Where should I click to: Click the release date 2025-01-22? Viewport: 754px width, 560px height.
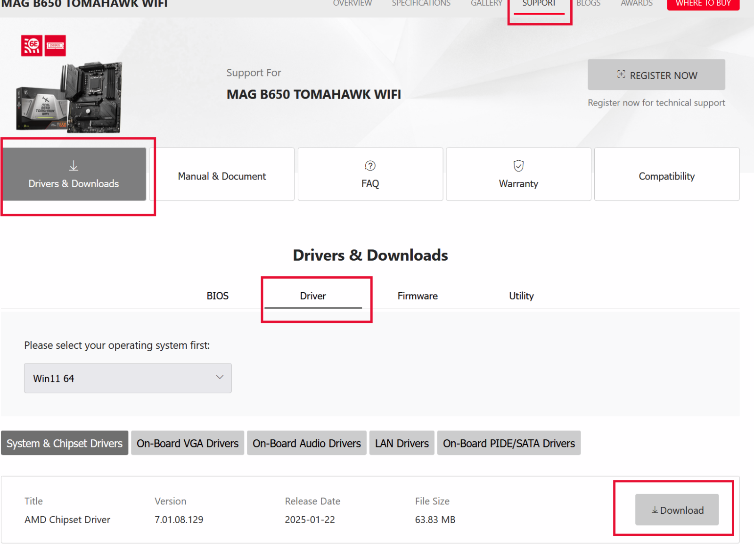click(310, 519)
